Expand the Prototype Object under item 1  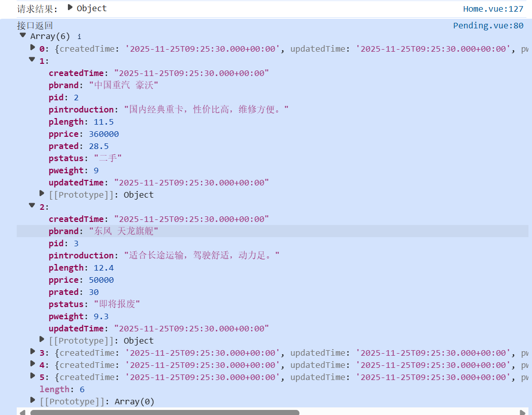click(42, 194)
